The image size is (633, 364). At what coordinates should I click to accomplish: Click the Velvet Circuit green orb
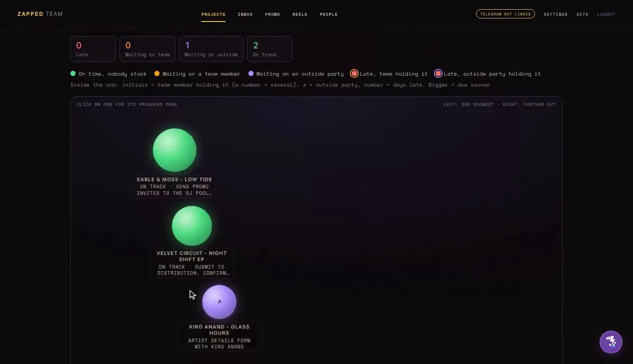pyautogui.click(x=192, y=226)
